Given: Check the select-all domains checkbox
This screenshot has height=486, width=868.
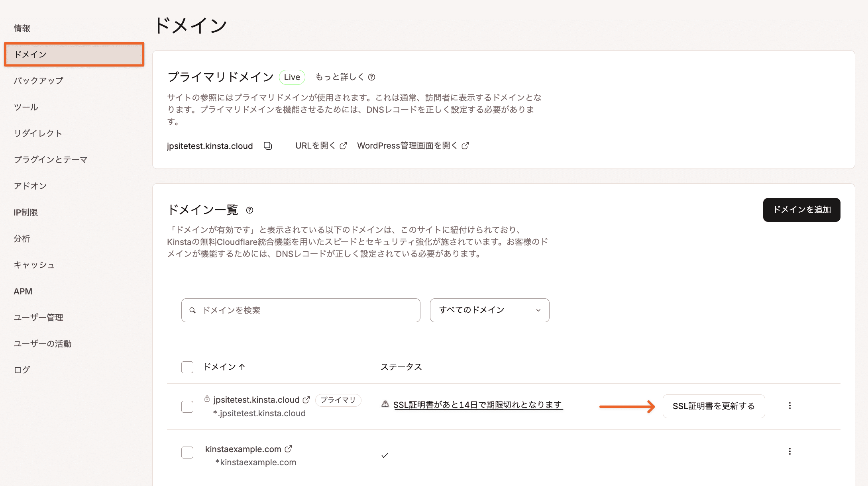Looking at the screenshot, I should pyautogui.click(x=187, y=367).
